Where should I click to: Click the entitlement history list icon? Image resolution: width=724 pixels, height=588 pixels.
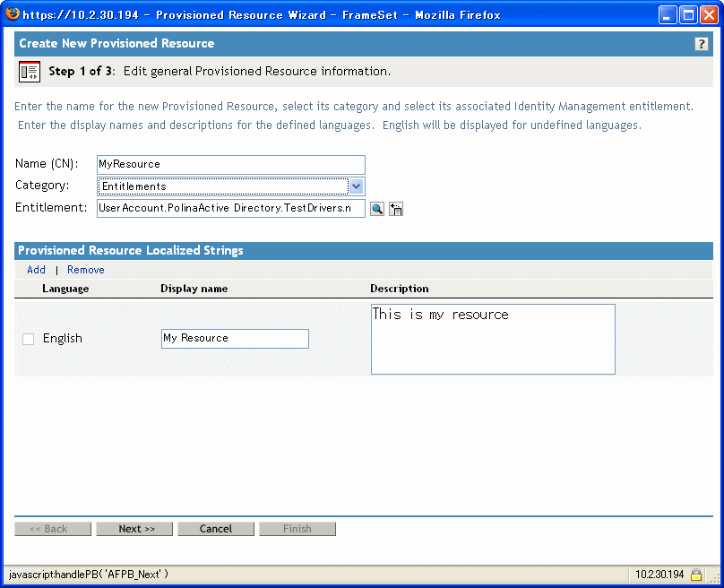coord(396,209)
